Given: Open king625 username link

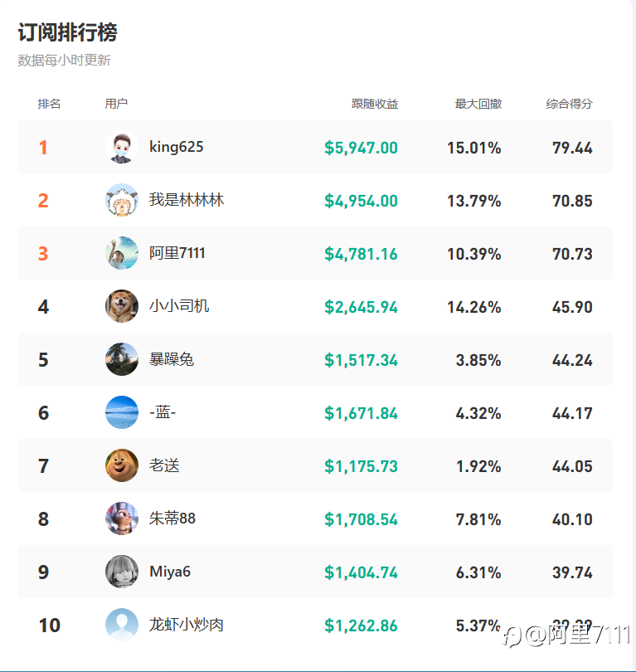Looking at the screenshot, I should 176,148.
